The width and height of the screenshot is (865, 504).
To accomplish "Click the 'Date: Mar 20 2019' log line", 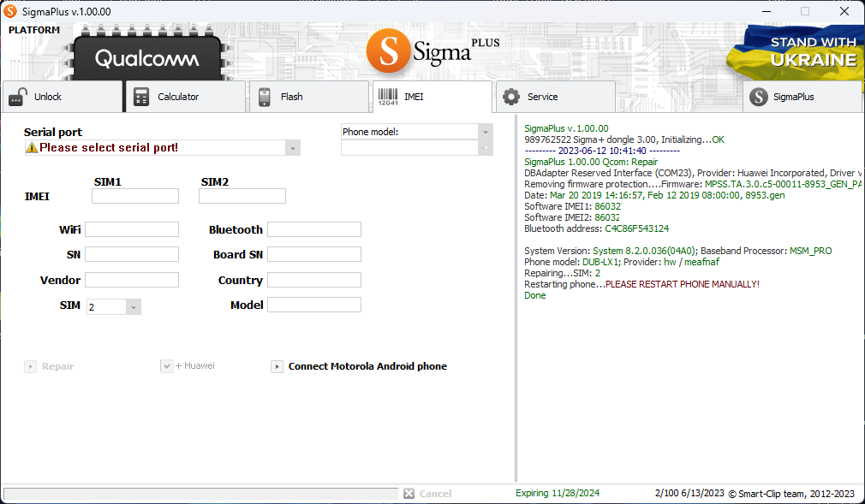I will (654, 195).
